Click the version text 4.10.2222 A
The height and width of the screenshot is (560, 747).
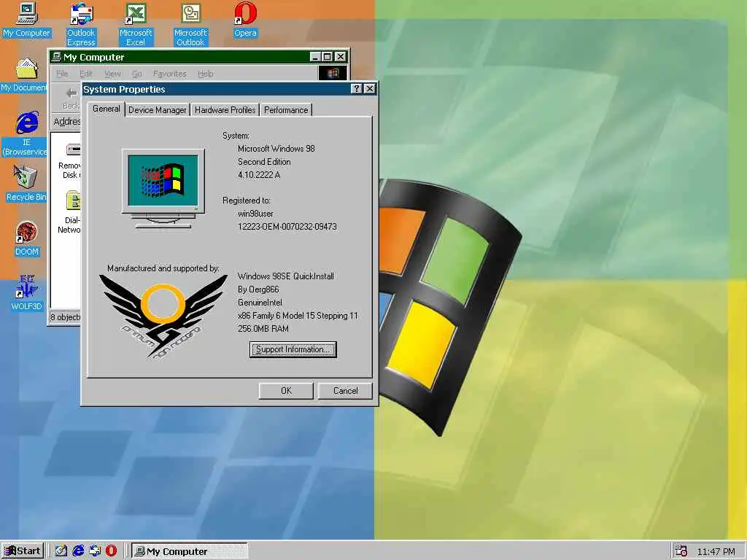[259, 175]
